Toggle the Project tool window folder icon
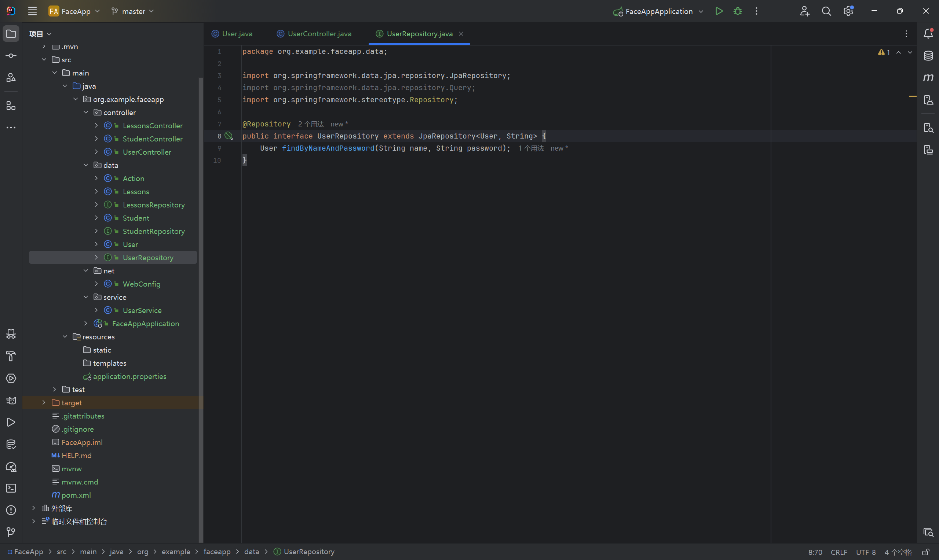Screen dimensions: 939x560 (x=11, y=34)
